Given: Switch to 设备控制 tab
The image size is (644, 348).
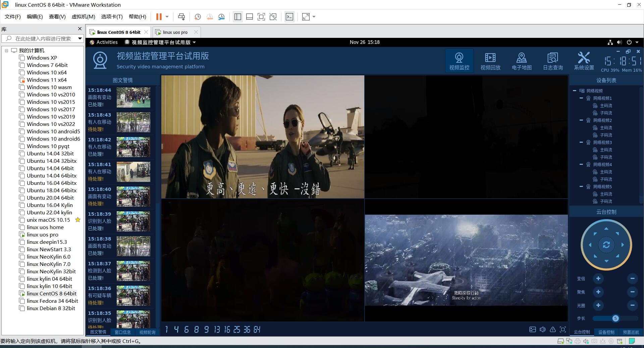Looking at the screenshot, I should pyautogui.click(x=606, y=332).
